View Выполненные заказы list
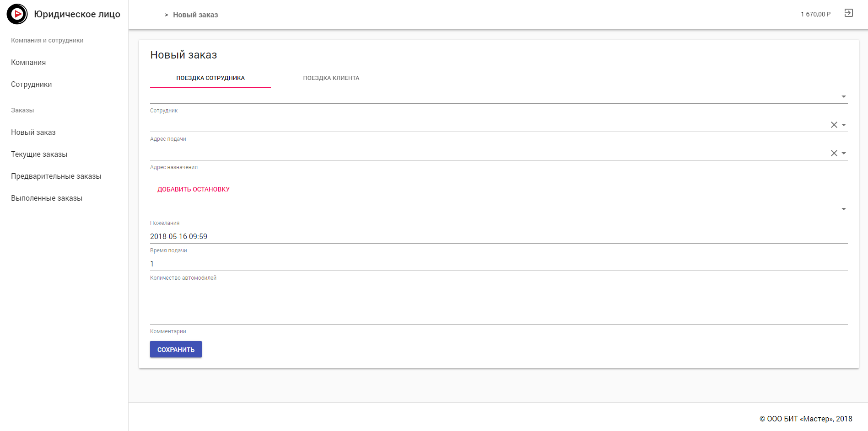The image size is (868, 431). coord(47,198)
